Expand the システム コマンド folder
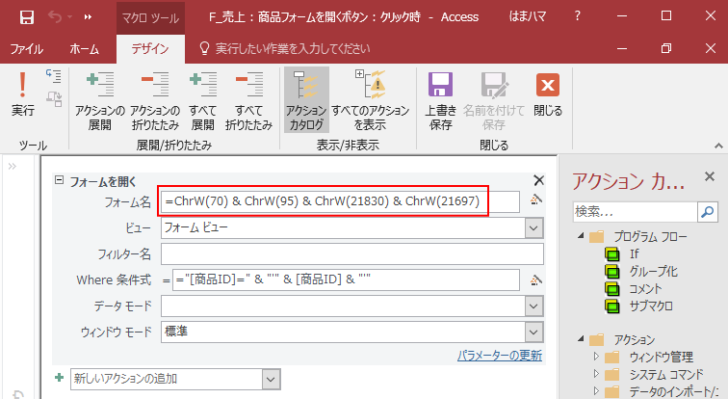 597,374
